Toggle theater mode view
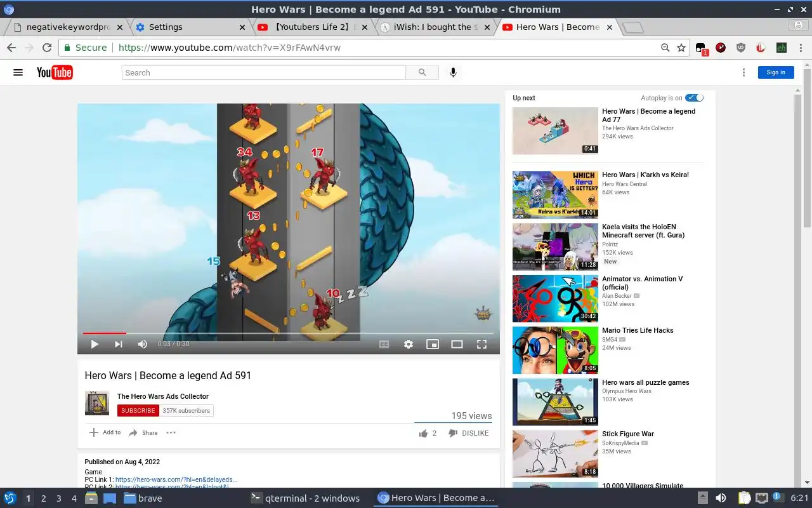Viewport: 812px width, 508px height. [x=457, y=344]
